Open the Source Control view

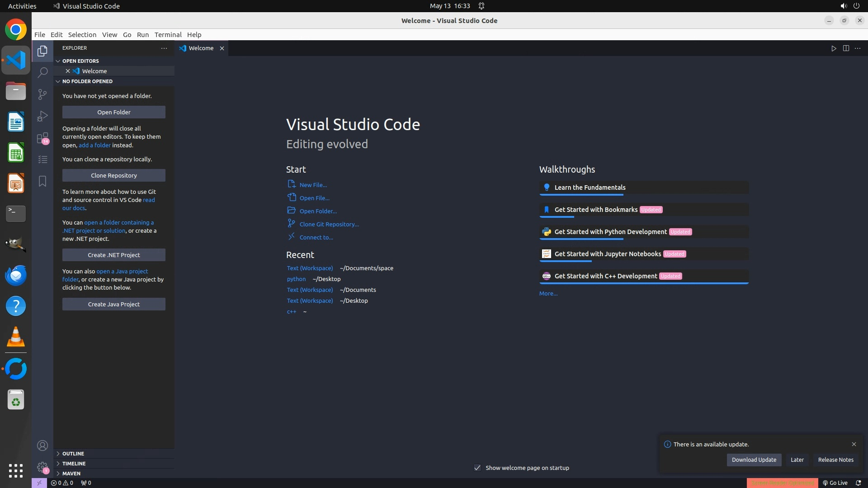[42, 94]
